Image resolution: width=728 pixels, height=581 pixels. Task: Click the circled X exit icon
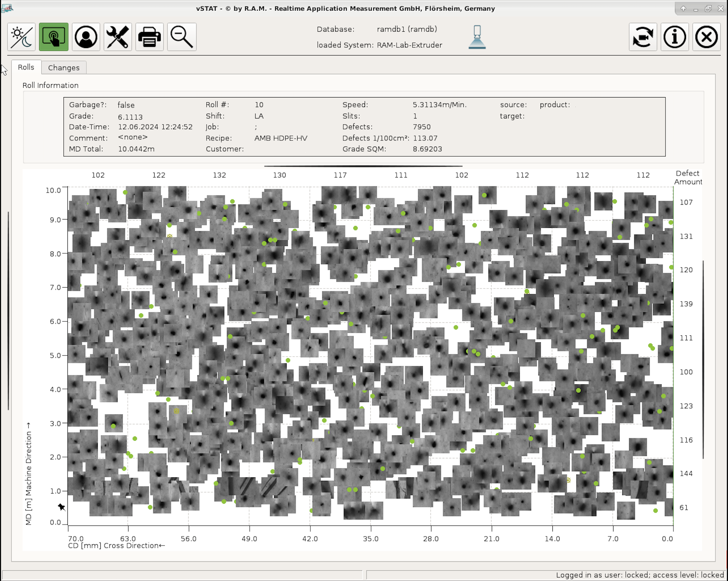[706, 37]
